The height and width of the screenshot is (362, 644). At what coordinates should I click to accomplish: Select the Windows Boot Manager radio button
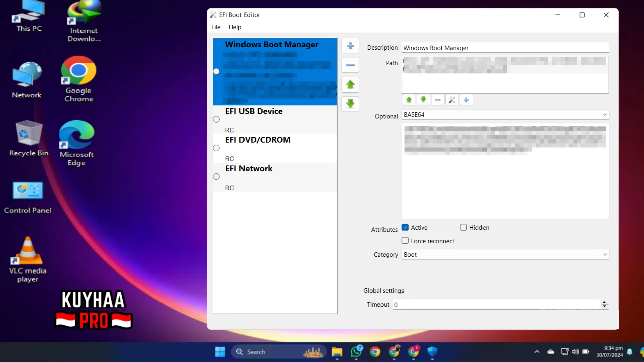click(x=216, y=71)
